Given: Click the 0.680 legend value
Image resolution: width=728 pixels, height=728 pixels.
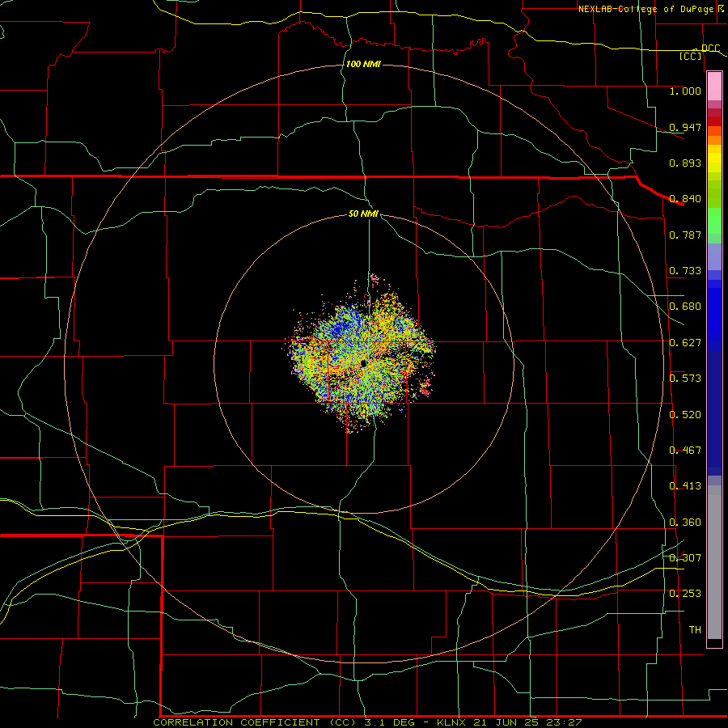Looking at the screenshot, I should tap(685, 307).
